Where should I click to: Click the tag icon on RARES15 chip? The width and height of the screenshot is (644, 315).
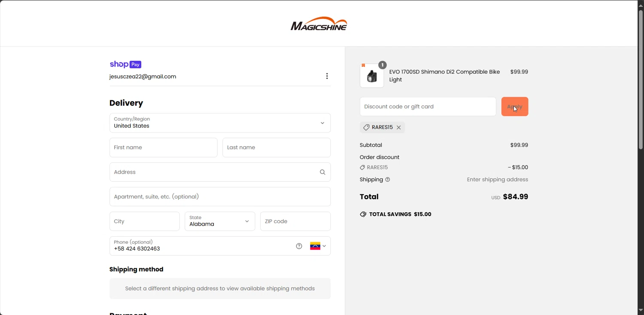pyautogui.click(x=366, y=128)
